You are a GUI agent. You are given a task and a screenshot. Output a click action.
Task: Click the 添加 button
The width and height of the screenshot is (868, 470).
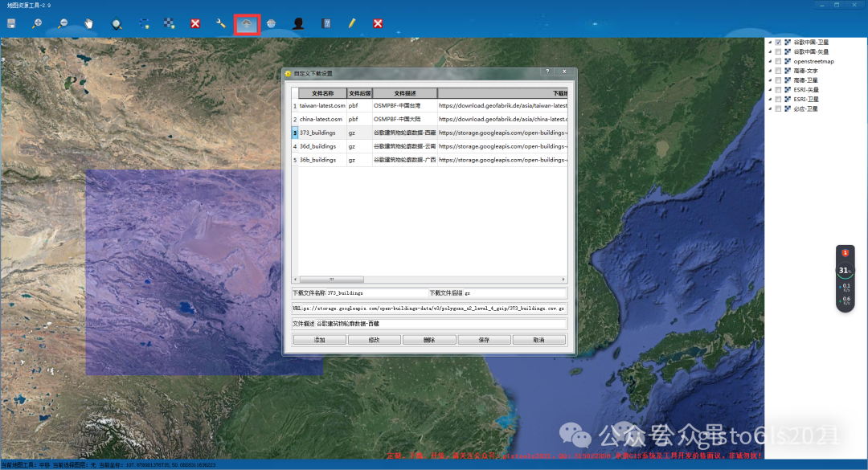tap(319, 340)
